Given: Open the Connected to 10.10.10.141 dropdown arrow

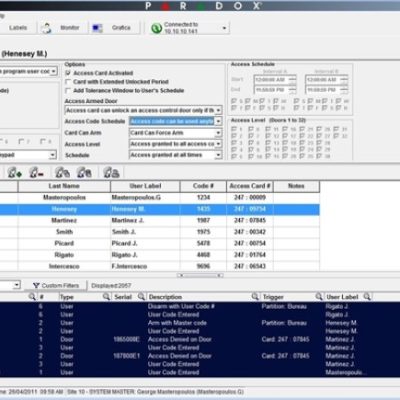Looking at the screenshot, I should 224,28.
